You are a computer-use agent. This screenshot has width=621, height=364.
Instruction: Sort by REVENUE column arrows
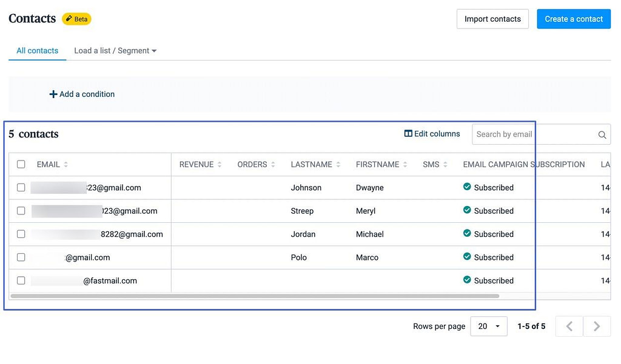[x=220, y=165]
